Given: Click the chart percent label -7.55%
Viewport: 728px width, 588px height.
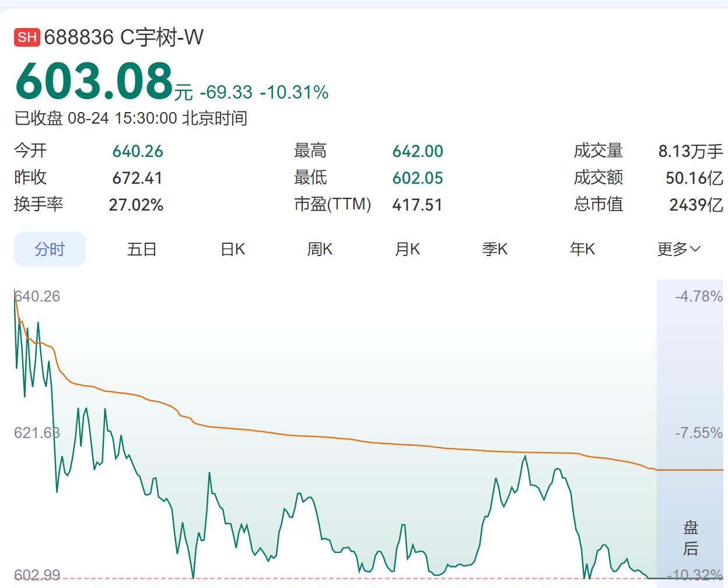Looking at the screenshot, I should 699,433.
